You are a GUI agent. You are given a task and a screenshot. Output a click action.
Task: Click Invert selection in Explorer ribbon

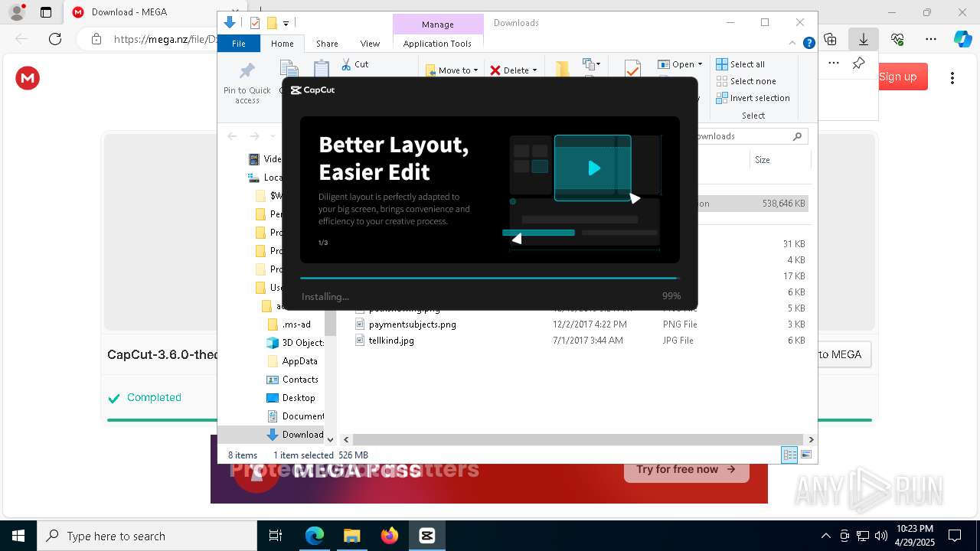[753, 98]
